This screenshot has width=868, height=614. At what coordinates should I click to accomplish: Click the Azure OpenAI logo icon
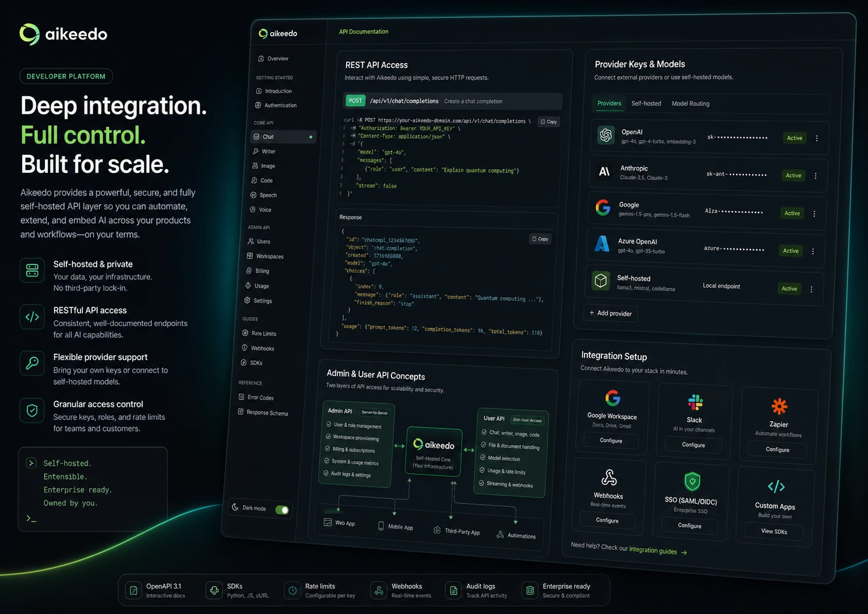[602, 244]
